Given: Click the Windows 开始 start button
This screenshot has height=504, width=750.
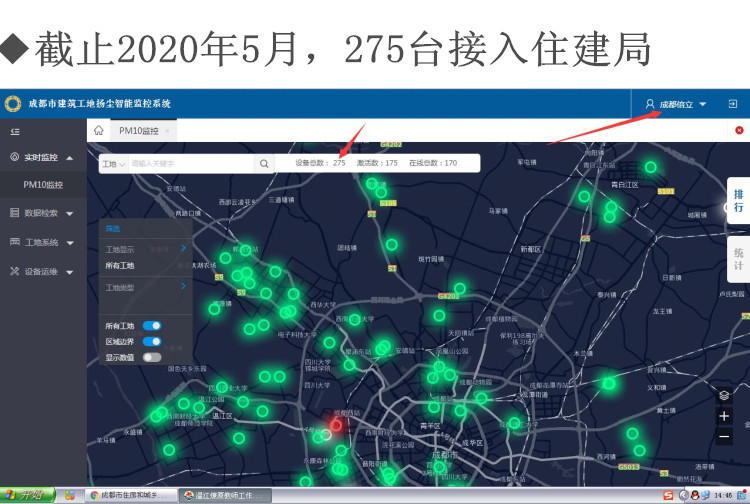Looking at the screenshot, I should [28, 495].
